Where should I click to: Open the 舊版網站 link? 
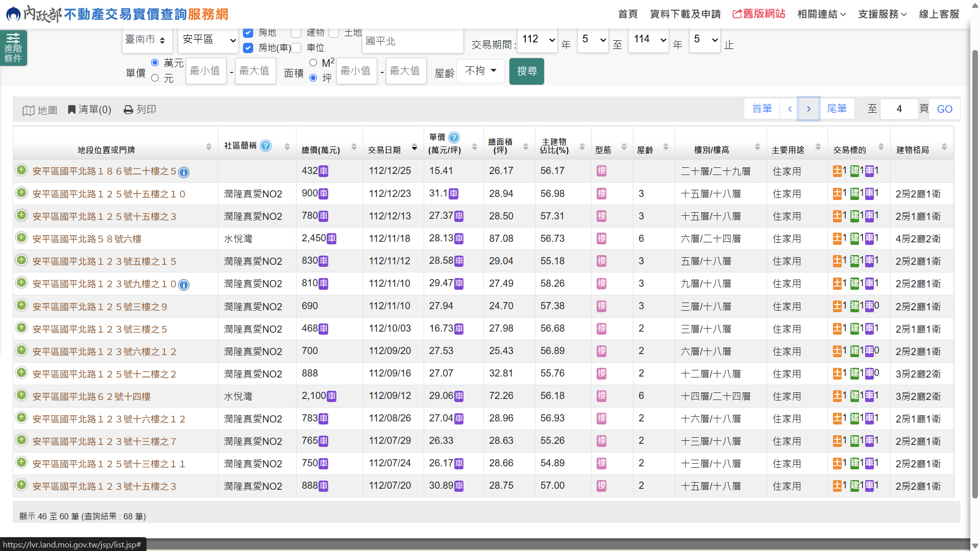click(758, 14)
